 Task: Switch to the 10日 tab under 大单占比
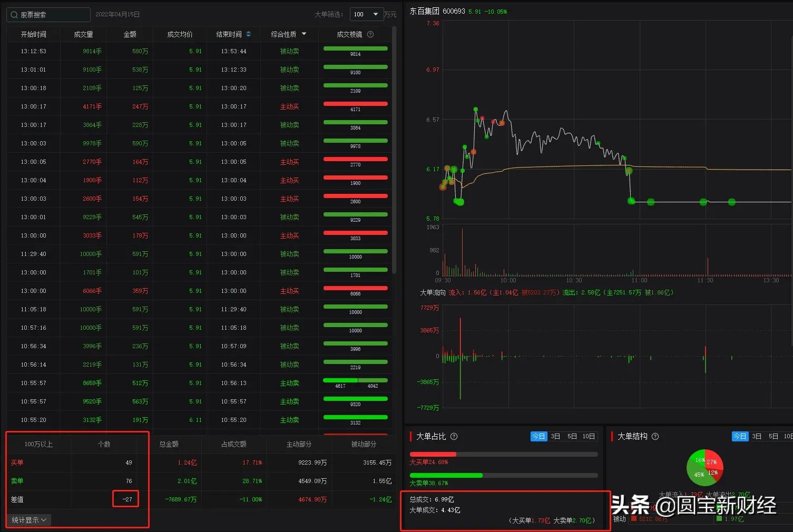point(589,436)
